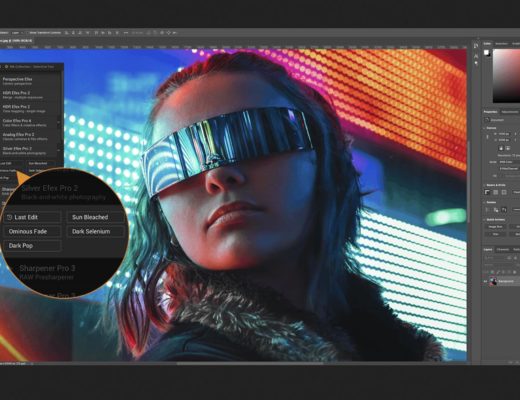This screenshot has height=400, width=520.
Task: Click canvas vertical scrollbar
Action: coord(468,182)
